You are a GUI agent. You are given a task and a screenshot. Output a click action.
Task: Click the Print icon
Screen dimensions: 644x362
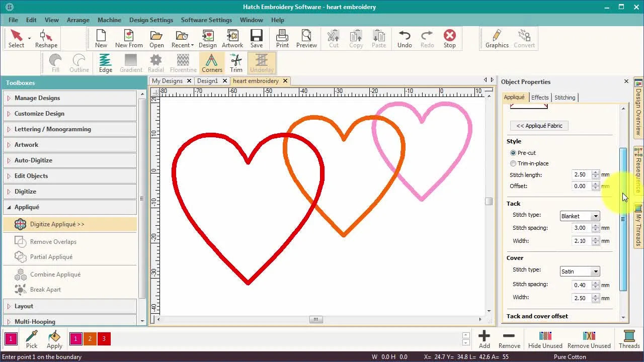click(x=282, y=39)
